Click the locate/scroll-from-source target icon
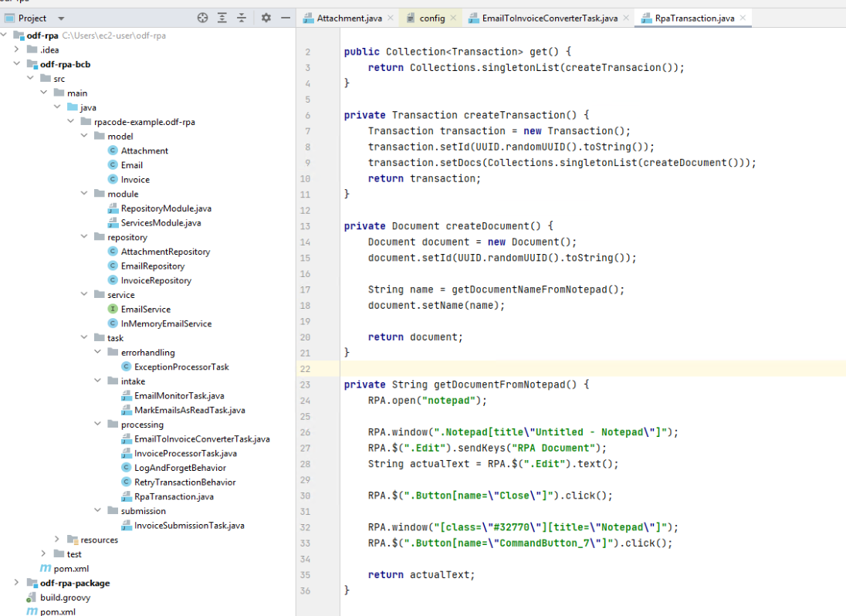This screenshot has height=616, width=846. click(202, 18)
